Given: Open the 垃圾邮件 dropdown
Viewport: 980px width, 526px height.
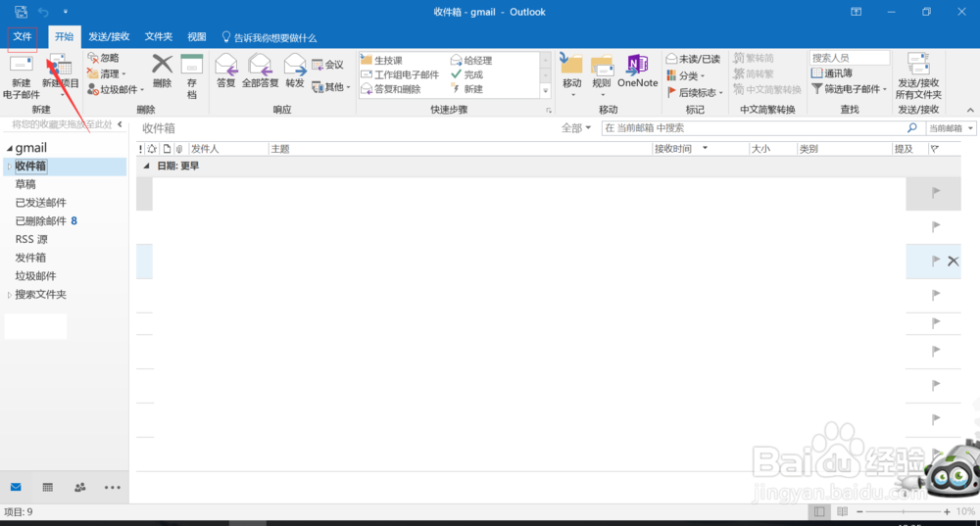Looking at the screenshot, I should pyautogui.click(x=116, y=89).
